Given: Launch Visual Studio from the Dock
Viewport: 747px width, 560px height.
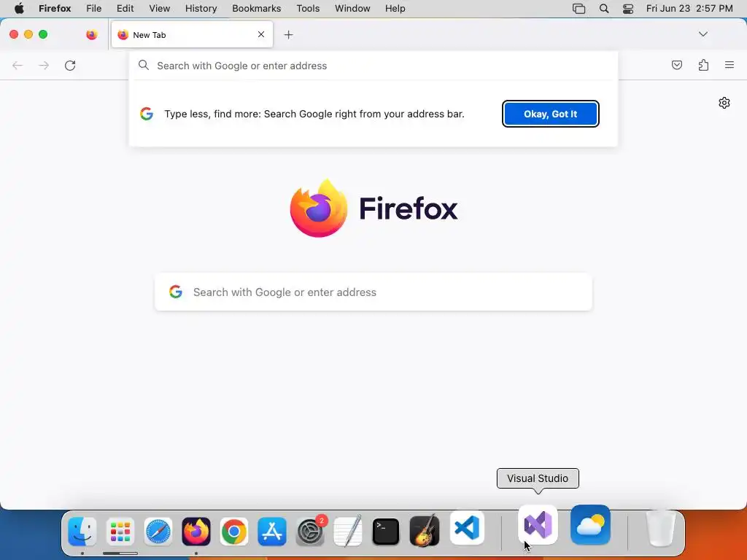Looking at the screenshot, I should point(538,525).
